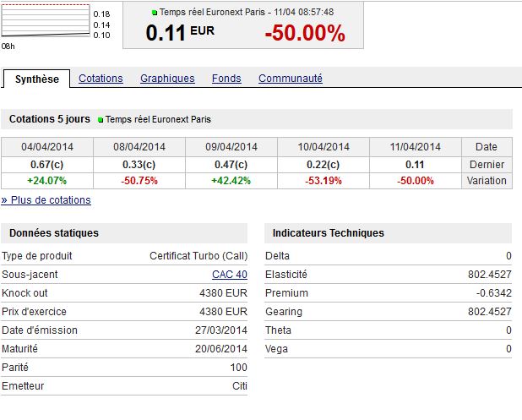The height and width of the screenshot is (420, 522).
Task: Click the green real-time indicator beside the timestamp
Action: click(x=155, y=13)
